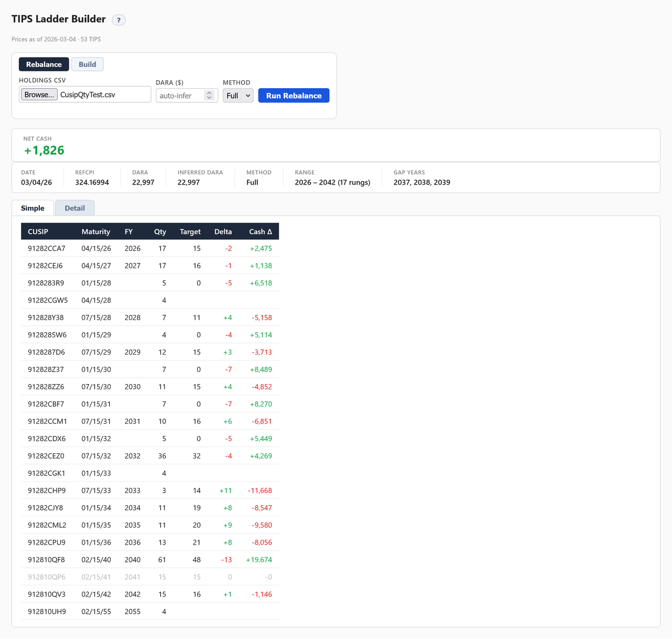The height and width of the screenshot is (639, 672).
Task: Click Browse to choose holdings CSV
Action: coord(39,94)
